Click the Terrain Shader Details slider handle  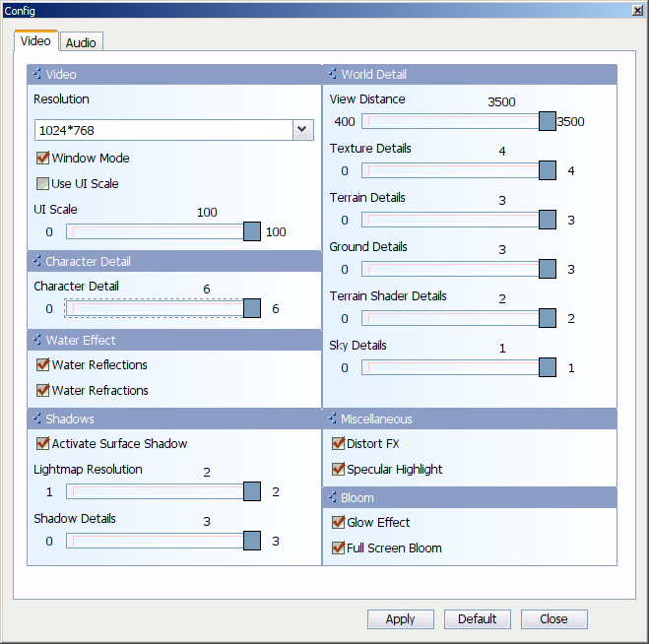[x=548, y=318]
